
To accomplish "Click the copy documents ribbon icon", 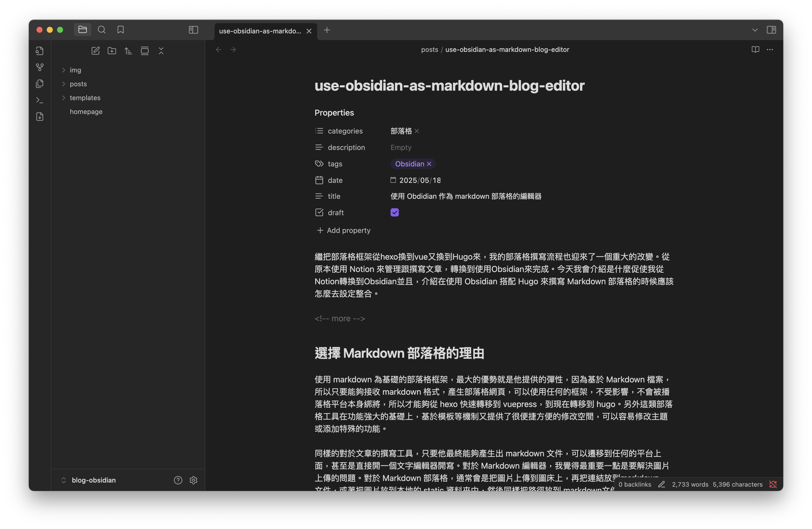I will tap(40, 84).
